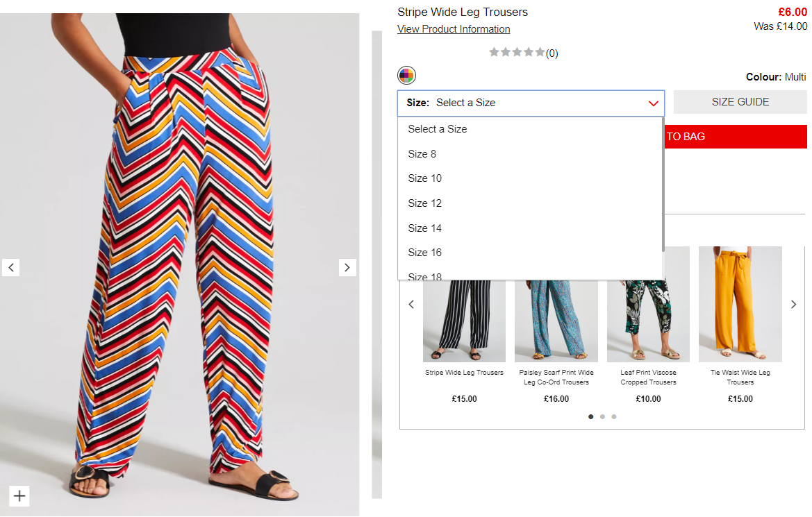
Task: Zoom product image with plus icon
Action: (x=19, y=495)
